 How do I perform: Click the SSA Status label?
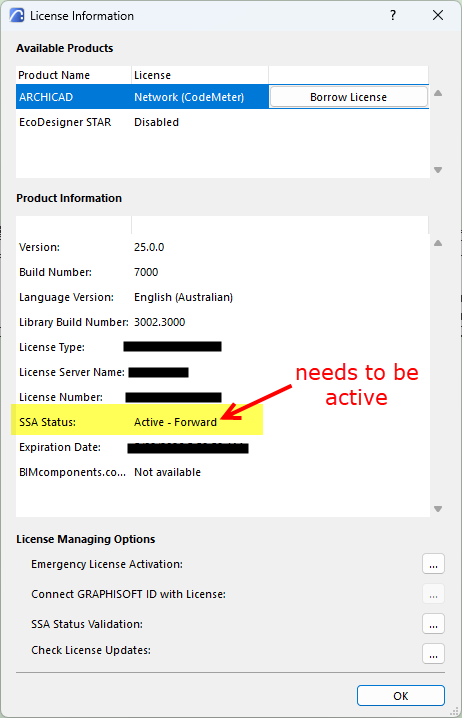pyautogui.click(x=48, y=422)
